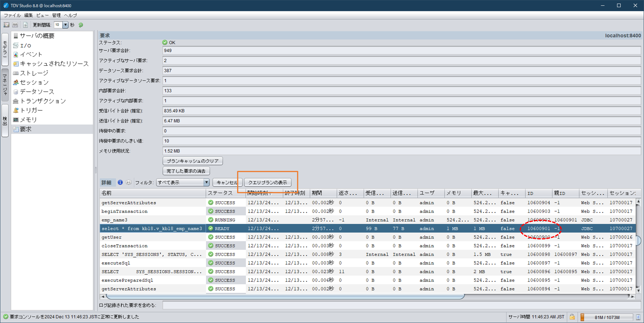Image resolution: width=644 pixels, height=323 pixels.
Task: Click the a-z icon next to the info icon
Action: (128, 182)
